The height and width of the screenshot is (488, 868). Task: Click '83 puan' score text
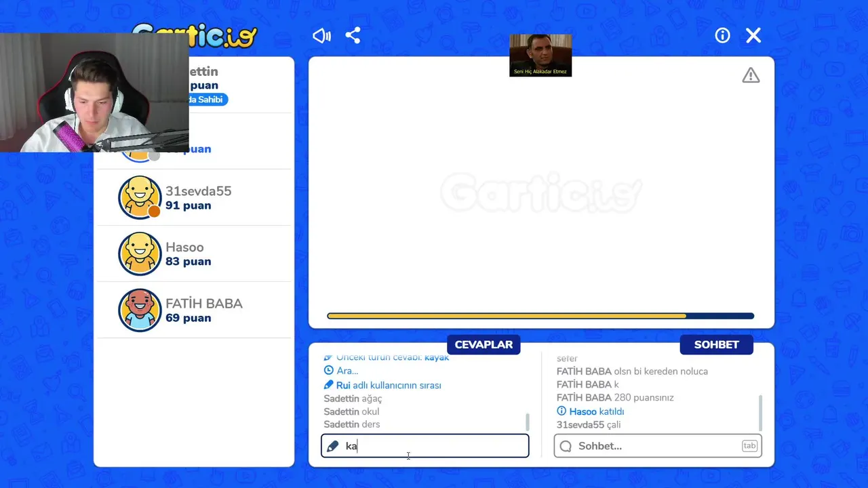[188, 262]
